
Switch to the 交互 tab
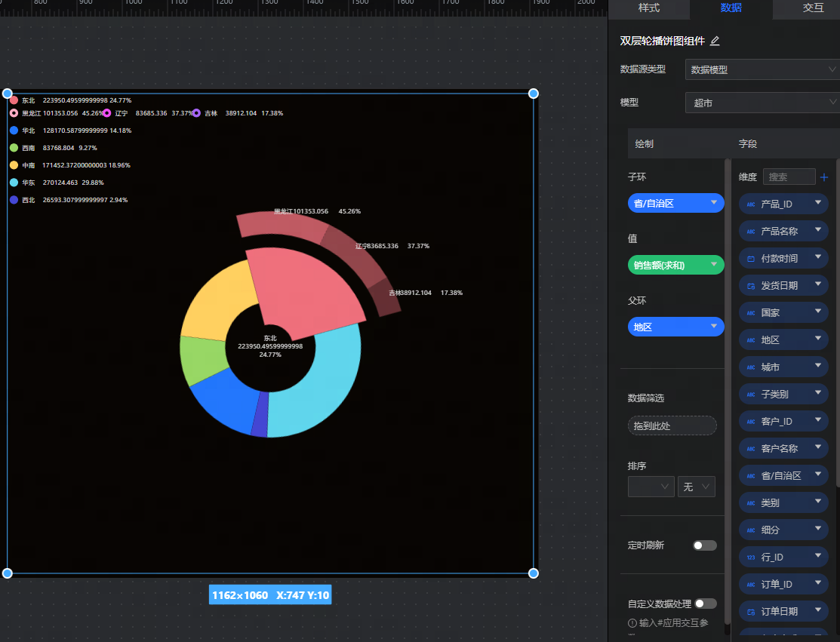point(813,8)
